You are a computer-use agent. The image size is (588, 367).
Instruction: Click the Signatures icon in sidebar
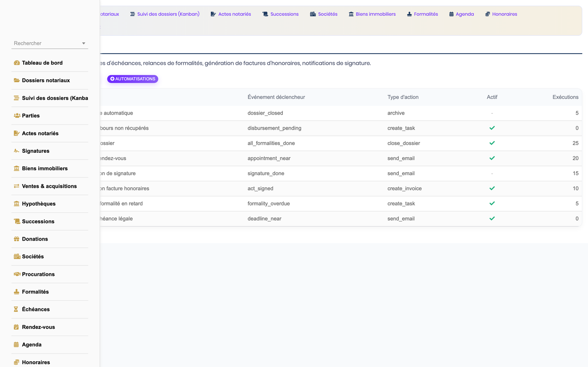[17, 151]
